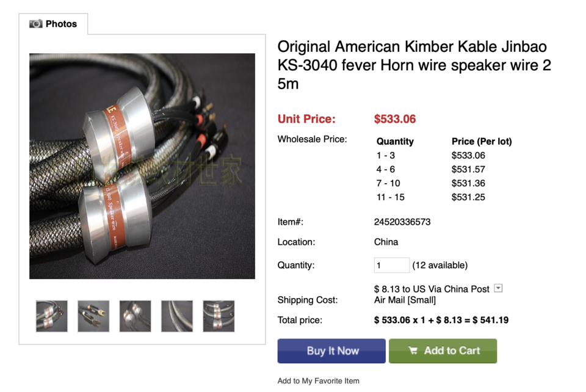
Task: View the second thumbnail showing spade connectors
Action: click(x=93, y=316)
